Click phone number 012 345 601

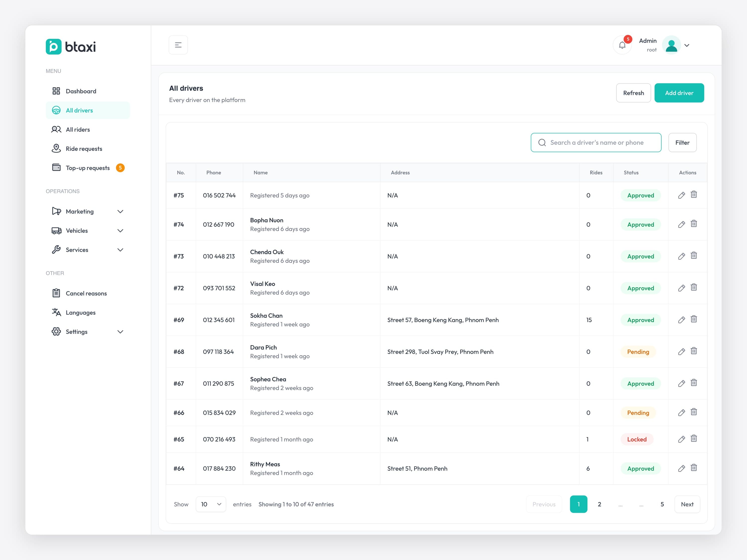click(x=218, y=320)
